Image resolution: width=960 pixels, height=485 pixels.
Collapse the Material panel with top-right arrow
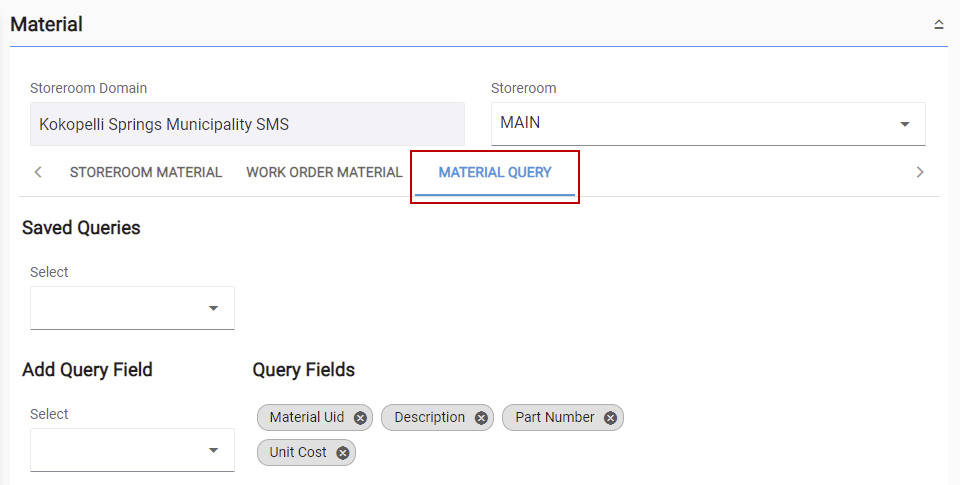tap(939, 24)
